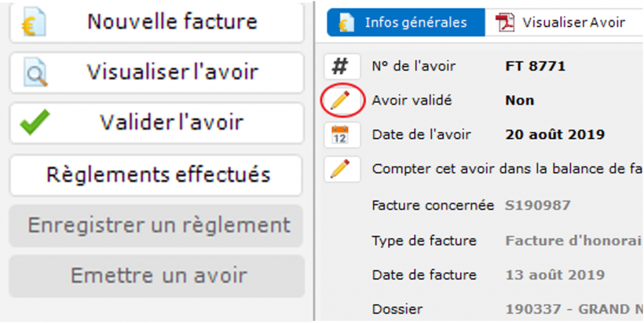The height and width of the screenshot is (323, 644).
Task: Open Règlements effectués
Action: coord(157,174)
